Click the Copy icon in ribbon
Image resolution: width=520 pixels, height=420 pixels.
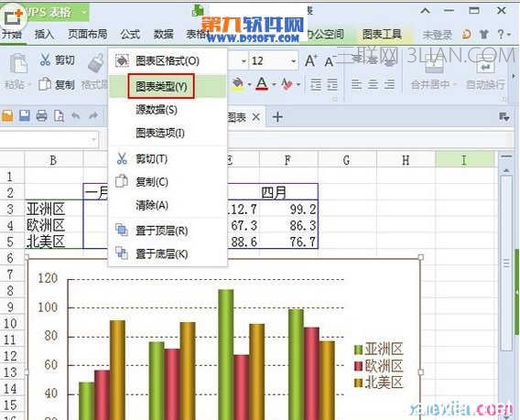[45, 84]
